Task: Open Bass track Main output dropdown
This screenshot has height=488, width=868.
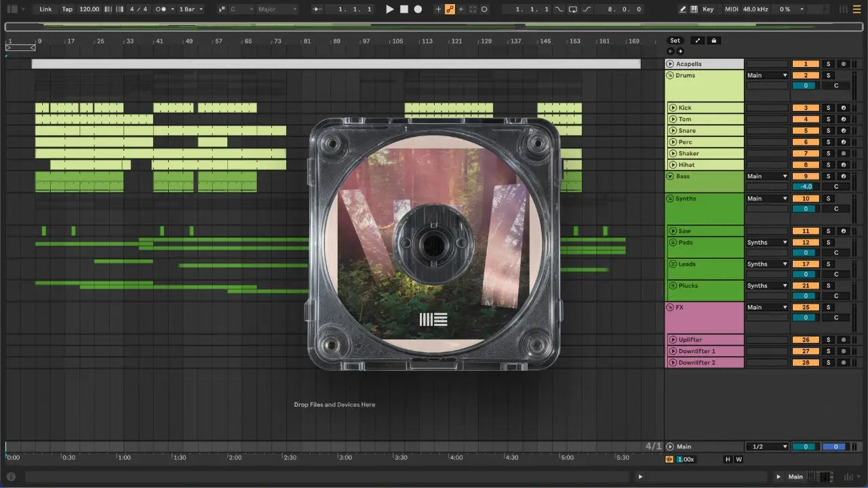Action: pos(767,176)
